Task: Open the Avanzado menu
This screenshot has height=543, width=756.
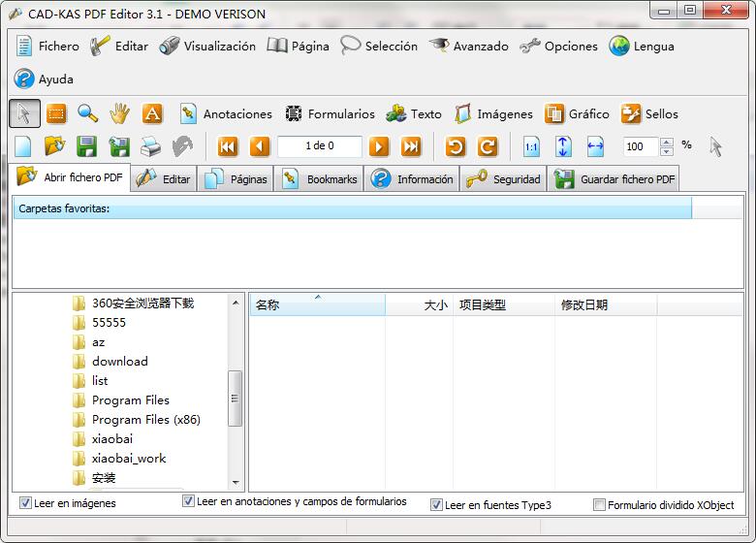Action: pos(469,46)
